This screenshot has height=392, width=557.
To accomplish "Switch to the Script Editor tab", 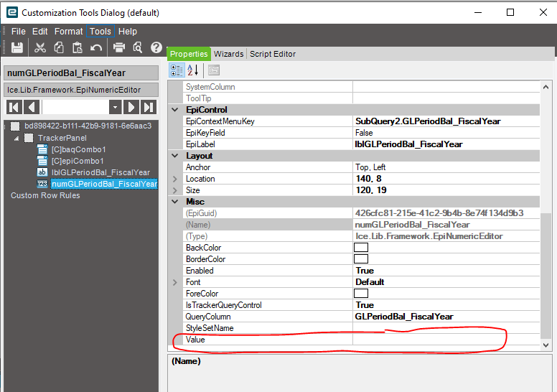I will click(273, 54).
